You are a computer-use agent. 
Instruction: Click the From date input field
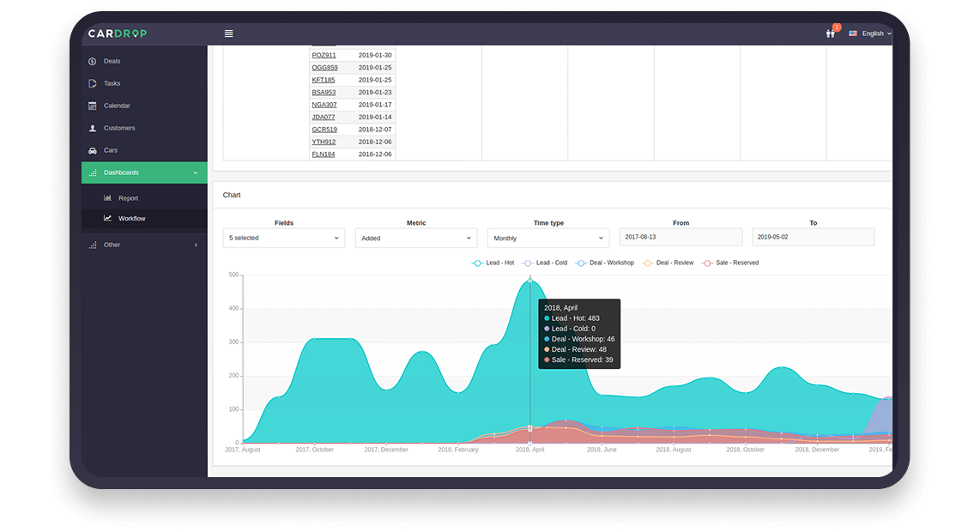(x=681, y=237)
